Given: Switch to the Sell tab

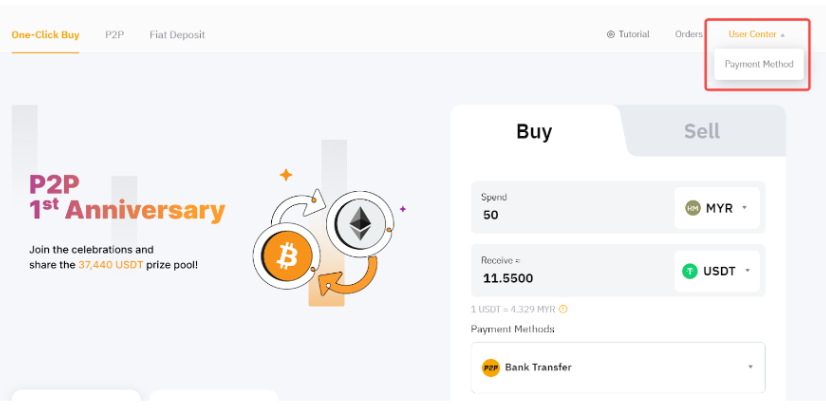Looking at the screenshot, I should tap(701, 131).
